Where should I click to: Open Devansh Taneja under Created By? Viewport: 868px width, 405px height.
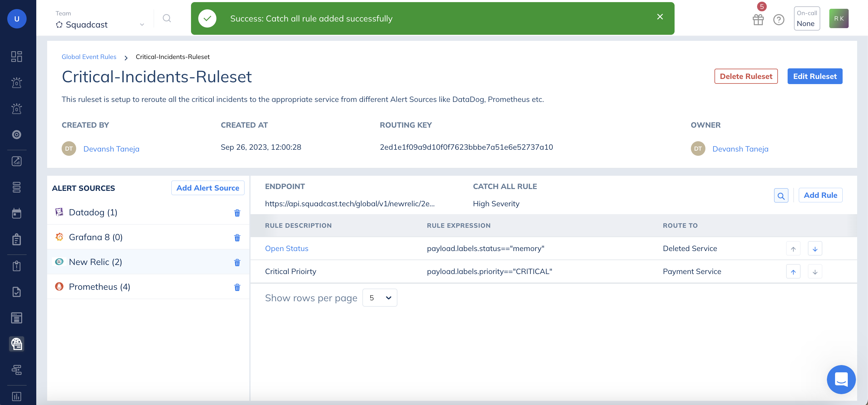tap(111, 149)
